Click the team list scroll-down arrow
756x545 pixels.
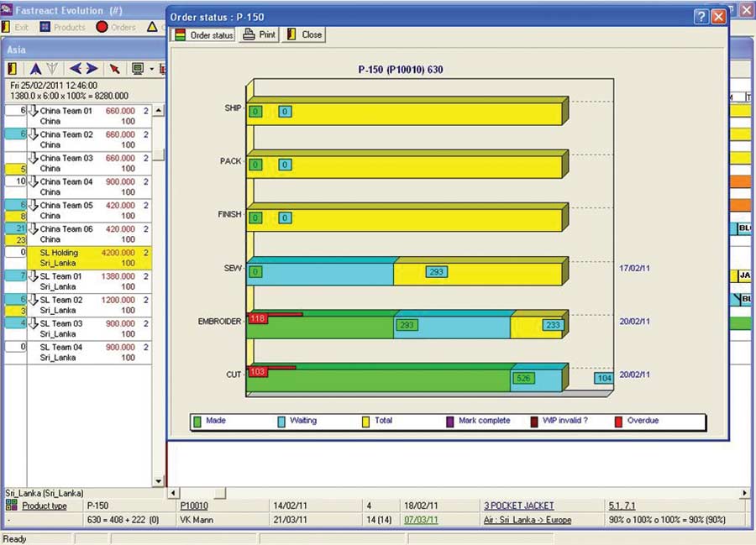point(158,481)
